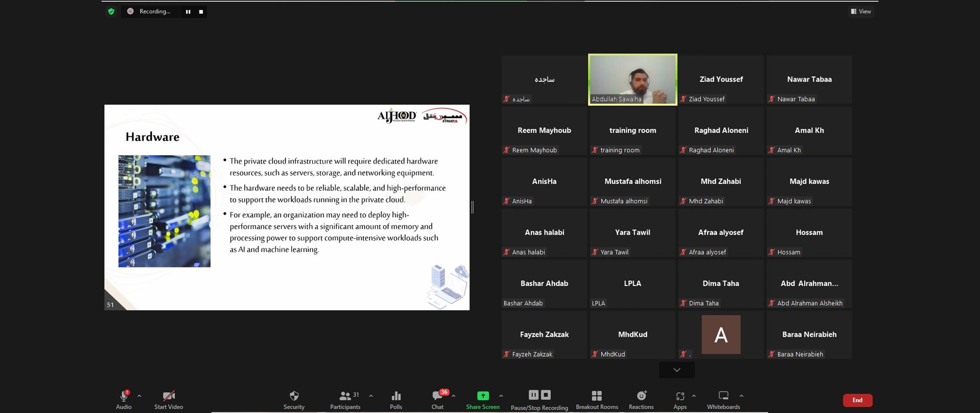
Task: Toggle the microphone Audio button
Action: click(124, 399)
